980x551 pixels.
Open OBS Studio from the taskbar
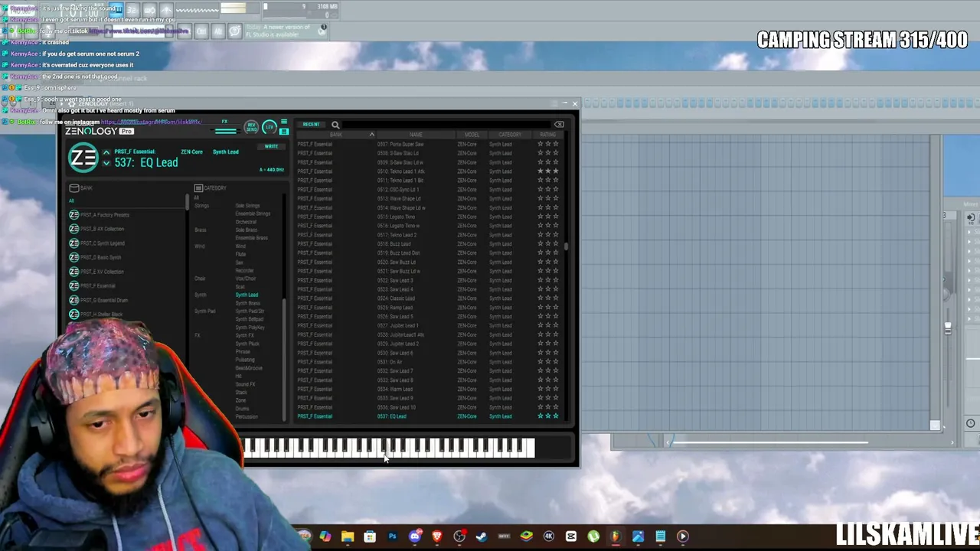(x=459, y=536)
